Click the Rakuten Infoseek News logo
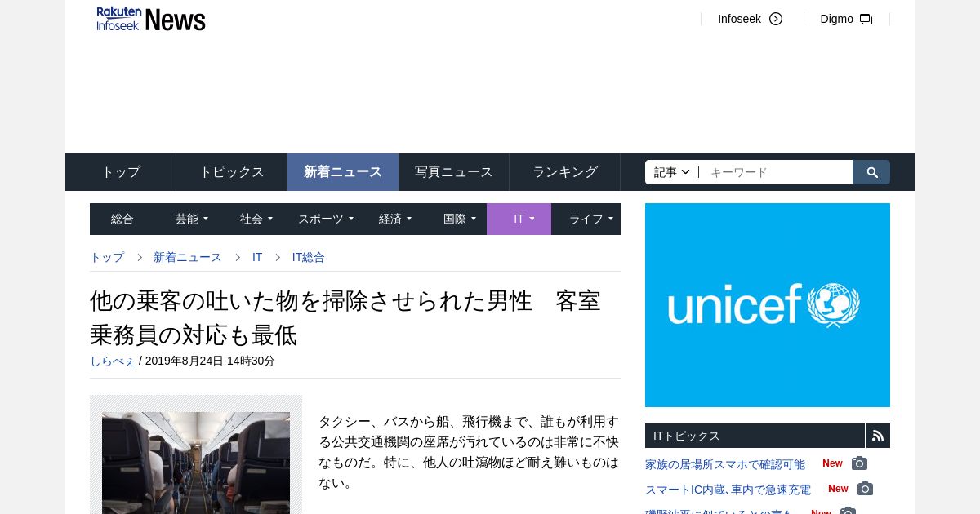 click(x=151, y=18)
